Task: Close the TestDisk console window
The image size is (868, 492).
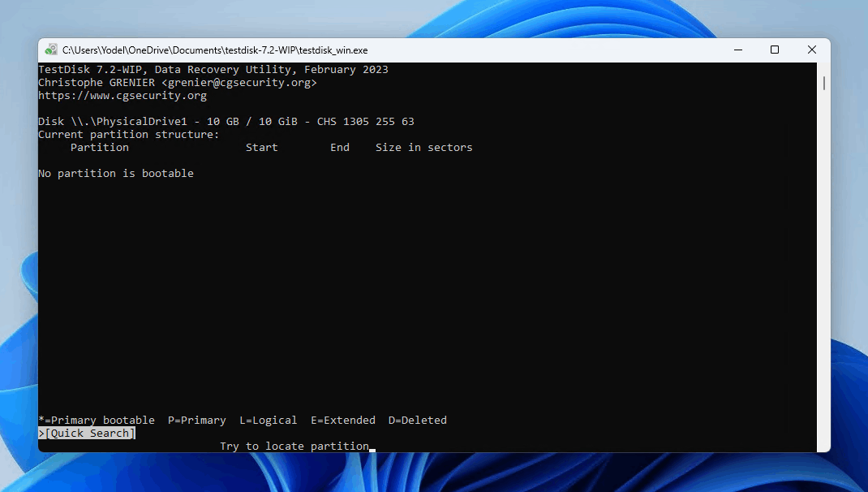Action: (811, 50)
